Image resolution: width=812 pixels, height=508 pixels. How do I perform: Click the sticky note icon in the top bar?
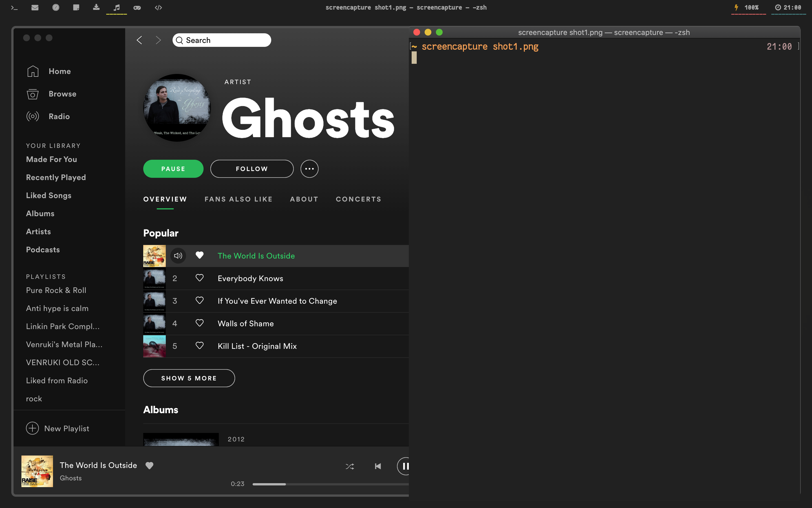[76, 7]
